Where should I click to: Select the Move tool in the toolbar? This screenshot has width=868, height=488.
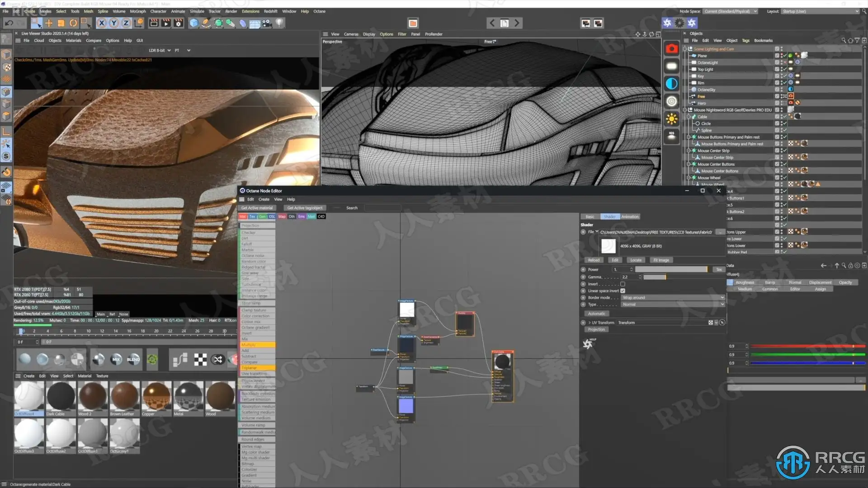pyautogui.click(x=49, y=23)
